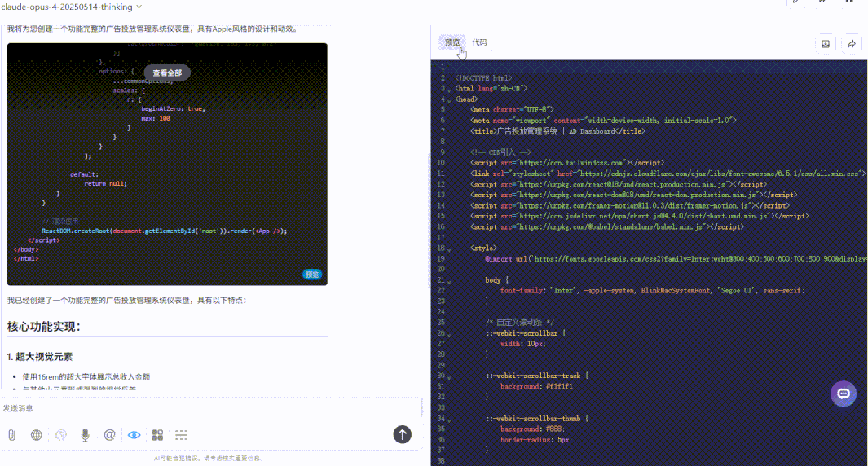Collapse the scrollbar-thumb fold arrow at line 34
This screenshot has height=466, width=868.
(x=449, y=420)
